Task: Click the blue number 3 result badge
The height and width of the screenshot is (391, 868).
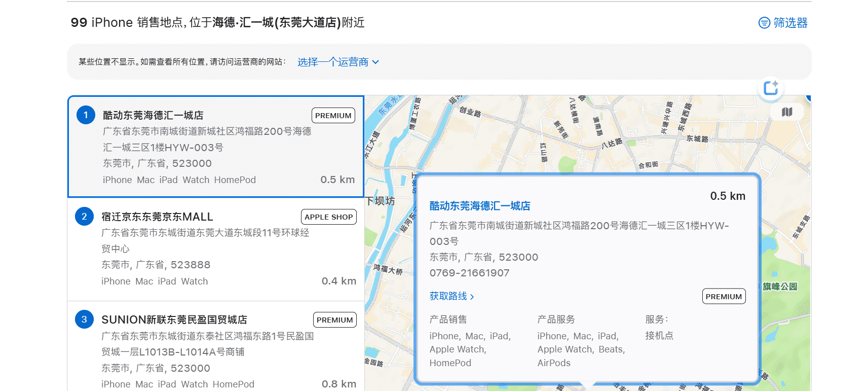Action: coord(84,319)
